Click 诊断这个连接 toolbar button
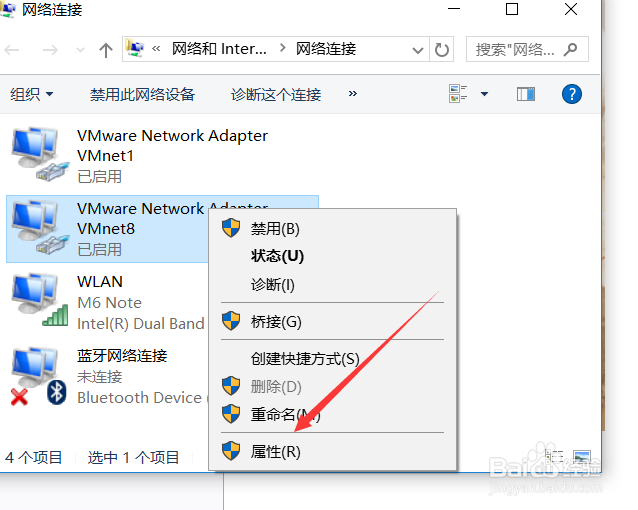 276,94
